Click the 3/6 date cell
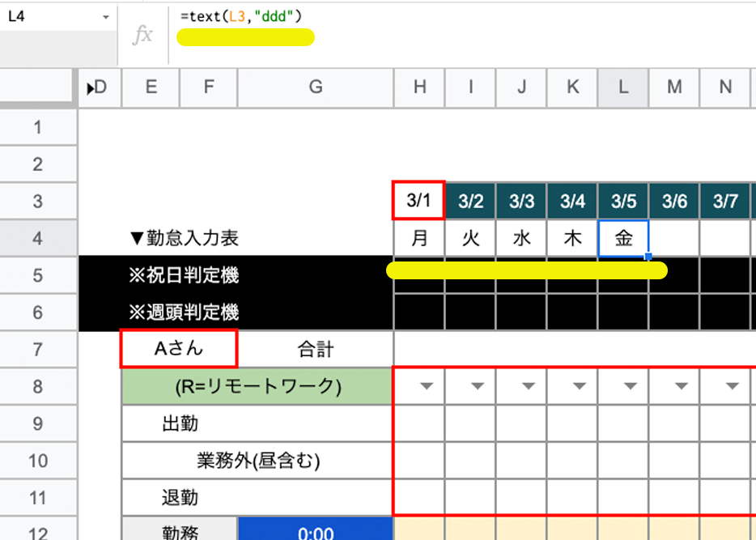The height and width of the screenshot is (540, 756). (674, 201)
